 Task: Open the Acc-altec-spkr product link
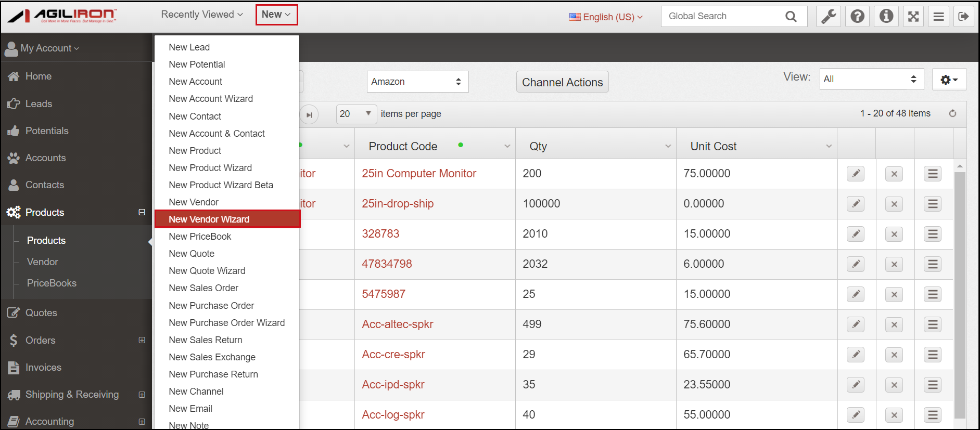(x=398, y=324)
